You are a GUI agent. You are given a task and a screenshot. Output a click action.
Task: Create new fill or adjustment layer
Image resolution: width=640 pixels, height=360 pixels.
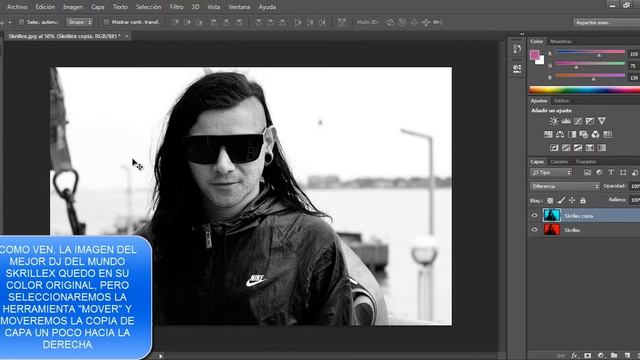tap(601, 356)
